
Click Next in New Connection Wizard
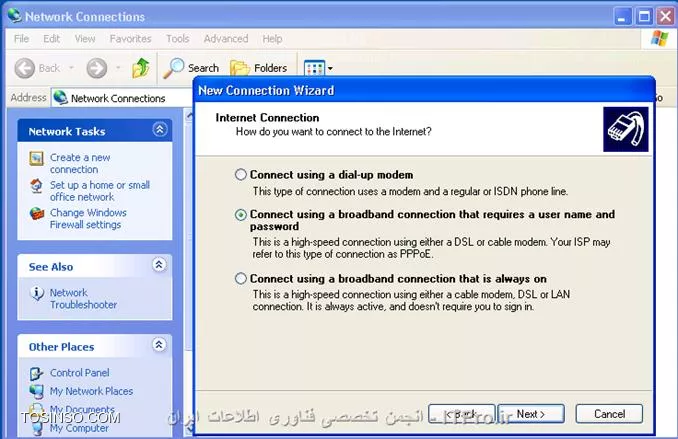(531, 414)
